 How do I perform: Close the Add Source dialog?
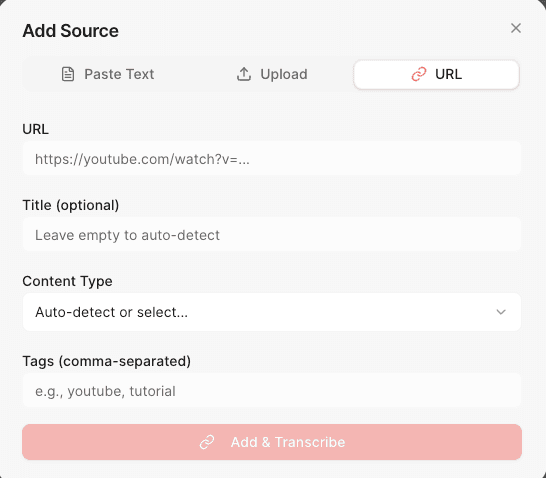[x=516, y=28]
